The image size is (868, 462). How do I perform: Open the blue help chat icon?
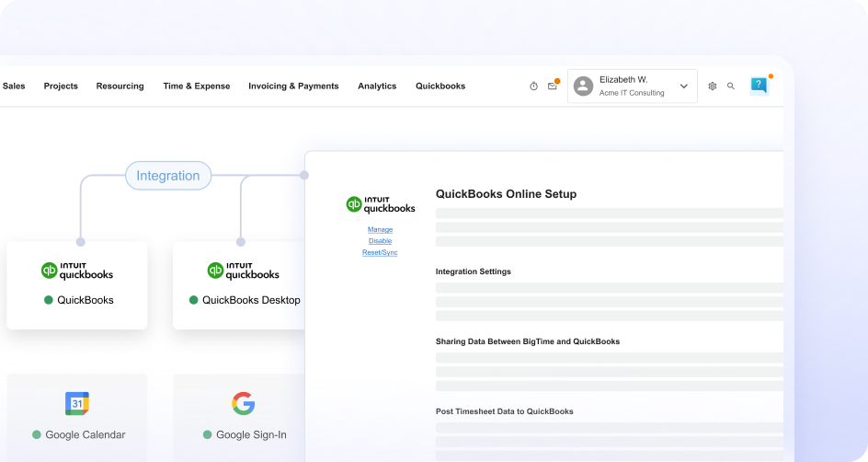coord(759,86)
